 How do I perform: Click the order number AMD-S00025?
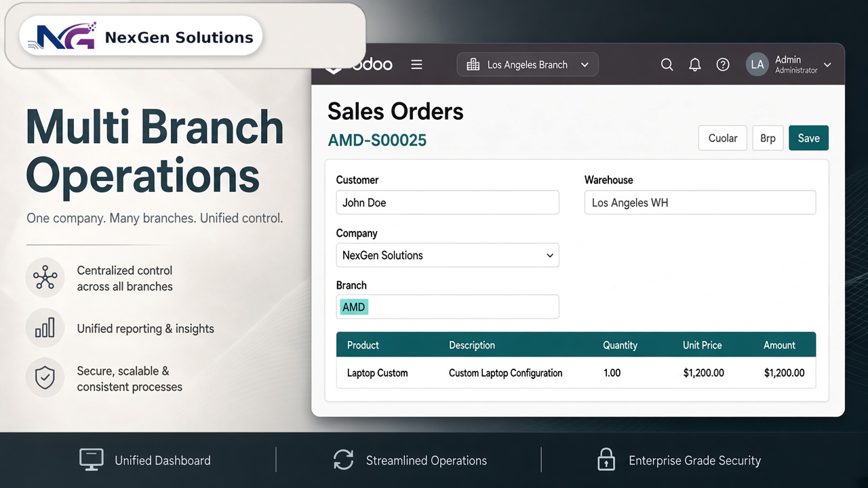pos(377,140)
